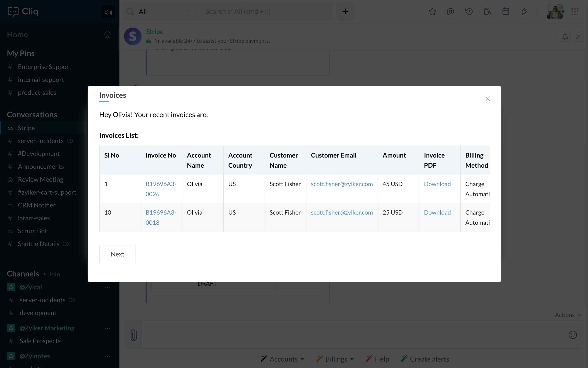
Task: Open history clock icon
Action: [469, 11]
